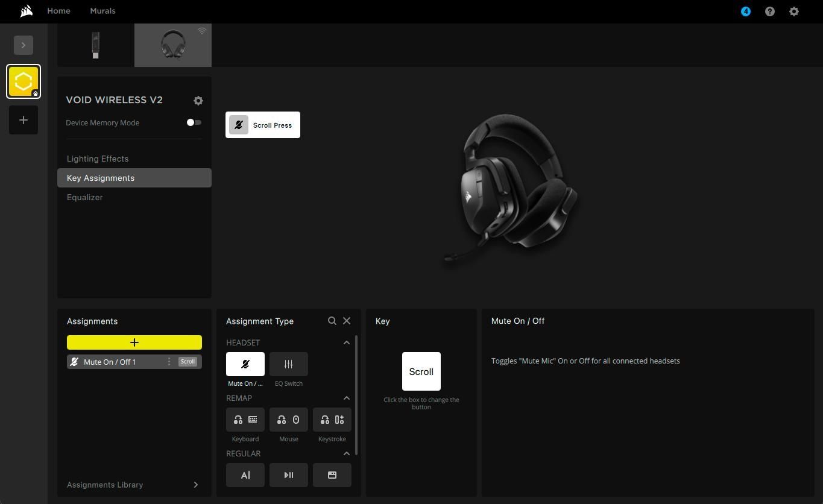Expand the profile sidebar with arrow button
Viewport: 823px width, 504px height.
coord(24,45)
